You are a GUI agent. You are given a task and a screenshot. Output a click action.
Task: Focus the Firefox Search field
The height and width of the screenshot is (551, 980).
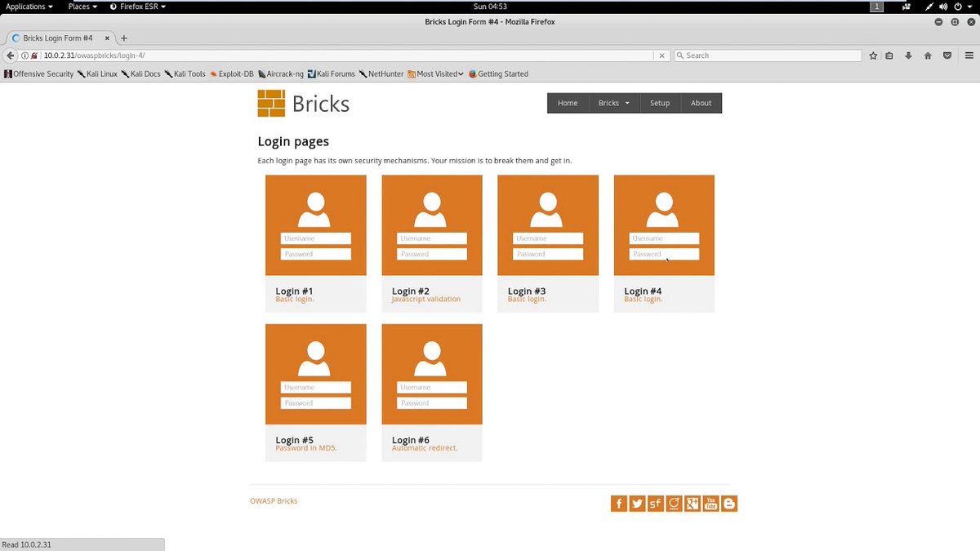pos(768,56)
